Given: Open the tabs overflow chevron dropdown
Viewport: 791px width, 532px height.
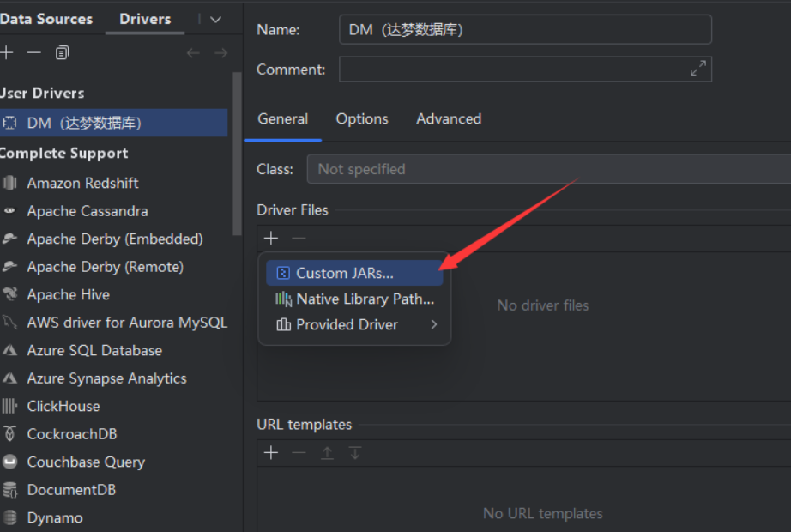Looking at the screenshot, I should 216,19.
